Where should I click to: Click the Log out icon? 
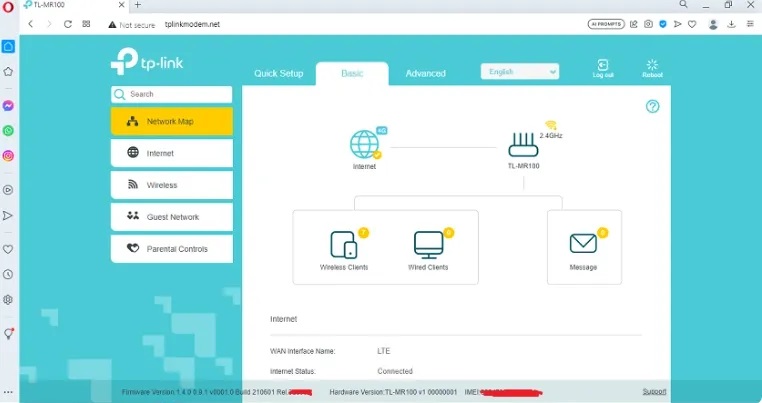[603, 69]
